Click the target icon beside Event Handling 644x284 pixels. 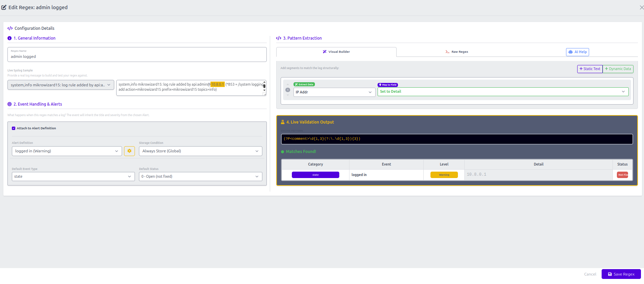(x=9, y=104)
